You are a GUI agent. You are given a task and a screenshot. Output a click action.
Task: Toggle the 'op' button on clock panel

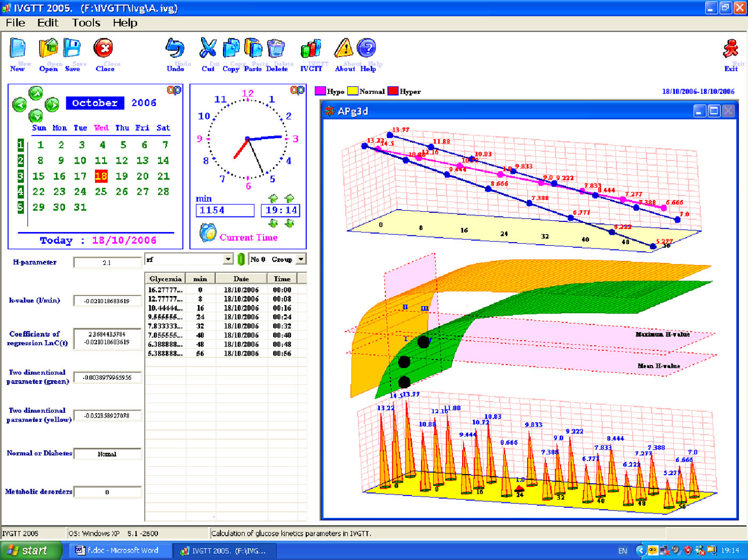297,91
